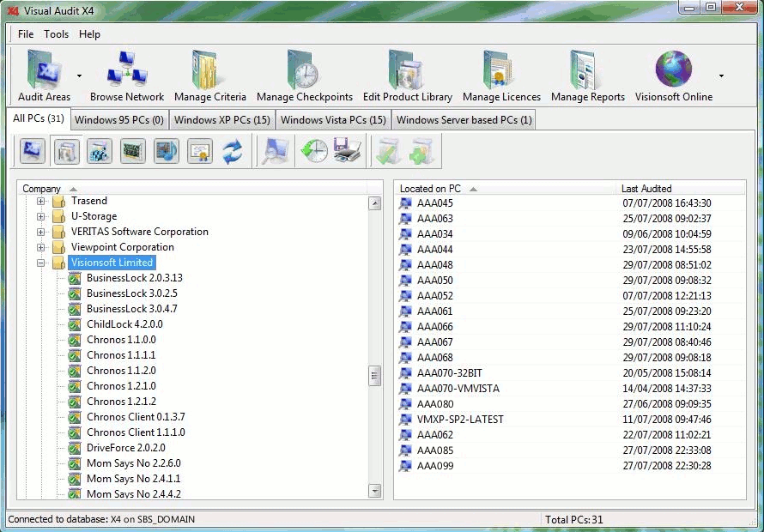Viewport: 764px width, 532px height.
Task: Select the hardware circuit board view icon
Action: click(x=132, y=151)
